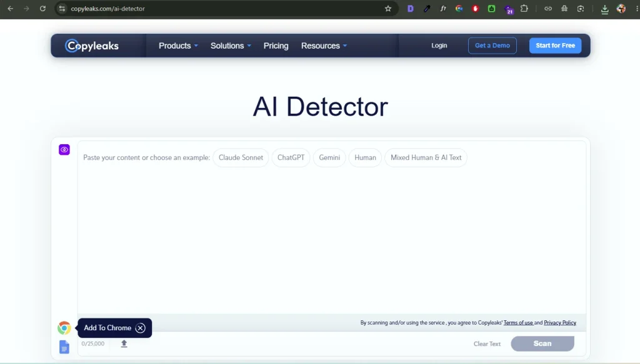Choose the Claude Sonnet example
This screenshot has width=640, height=364.
[241, 157]
